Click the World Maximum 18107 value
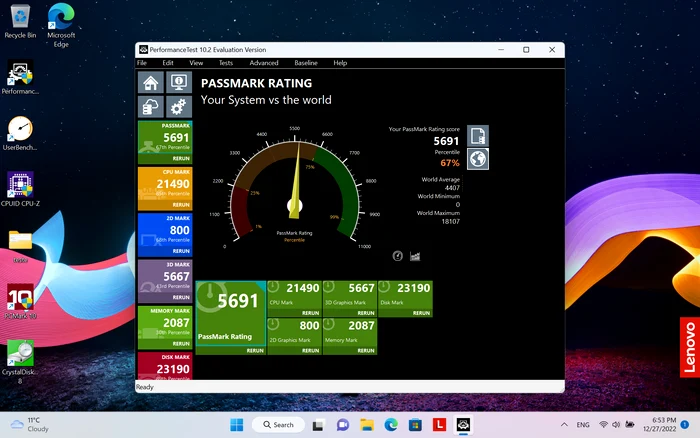 pos(450,221)
